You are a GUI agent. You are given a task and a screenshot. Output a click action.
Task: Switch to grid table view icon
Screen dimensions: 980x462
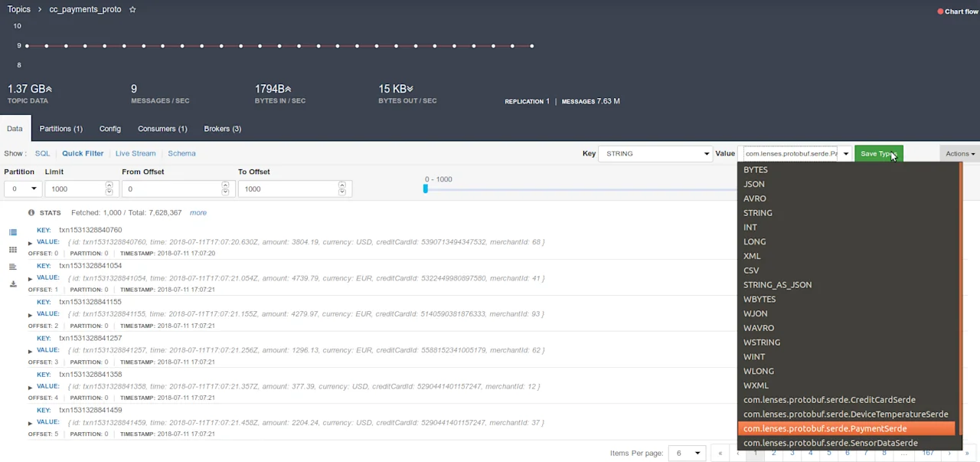coord(13,250)
